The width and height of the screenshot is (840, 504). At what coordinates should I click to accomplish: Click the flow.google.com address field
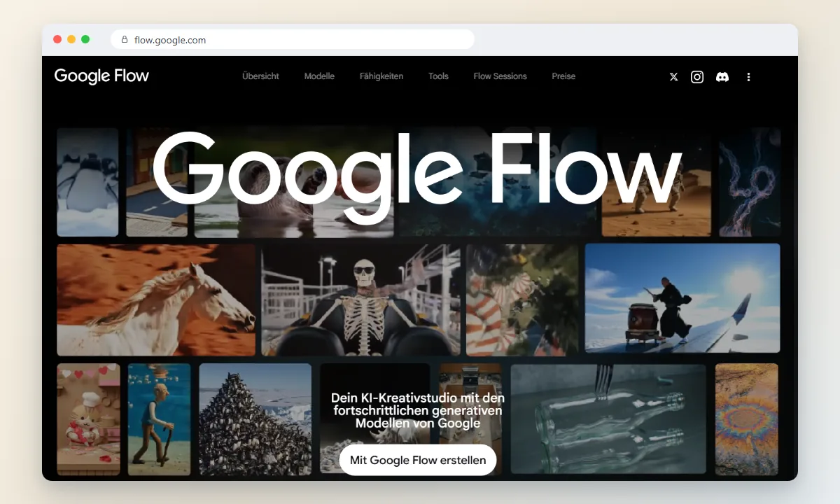[293, 40]
